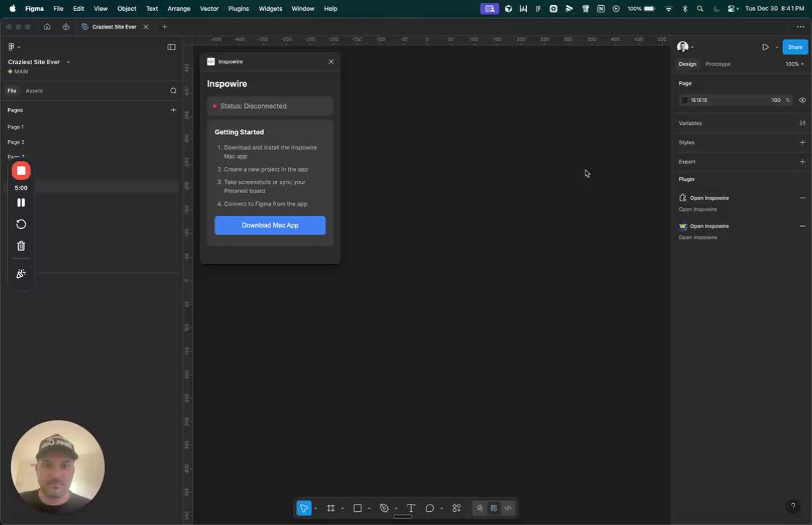The width and height of the screenshot is (812, 525).
Task: Switch to Draw mode in toolbar
Action: click(480, 508)
